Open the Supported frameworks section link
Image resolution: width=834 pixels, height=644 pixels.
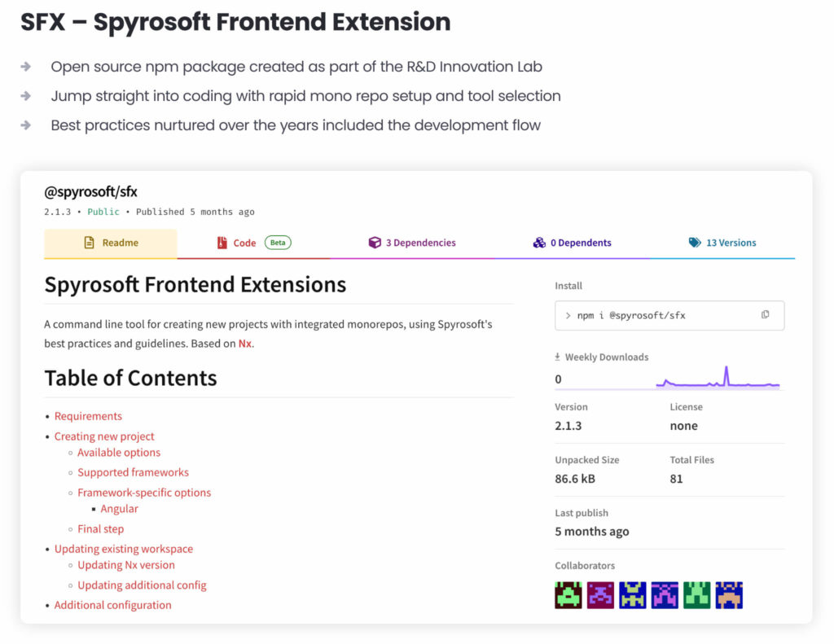pyautogui.click(x=133, y=472)
